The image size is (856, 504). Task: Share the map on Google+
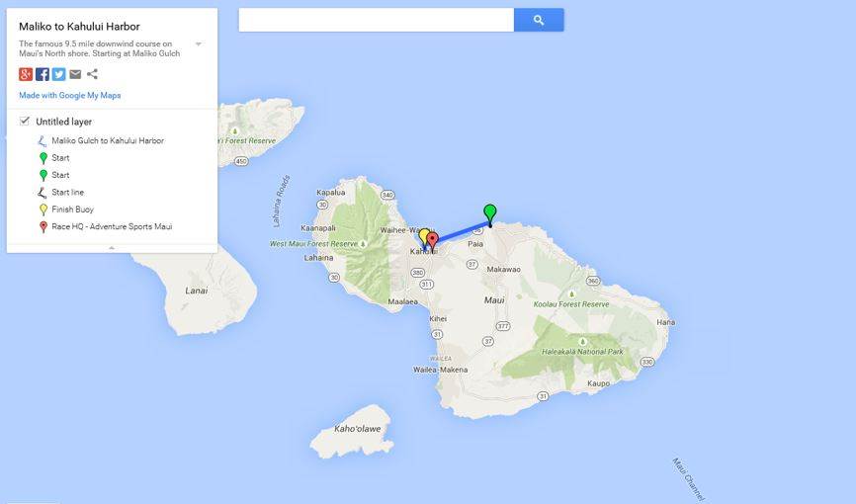pos(26,74)
